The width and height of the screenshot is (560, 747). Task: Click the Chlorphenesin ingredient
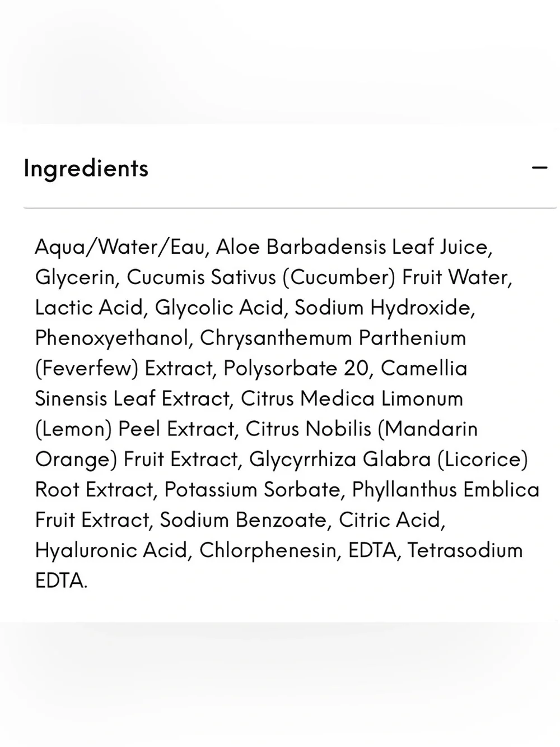click(268, 550)
